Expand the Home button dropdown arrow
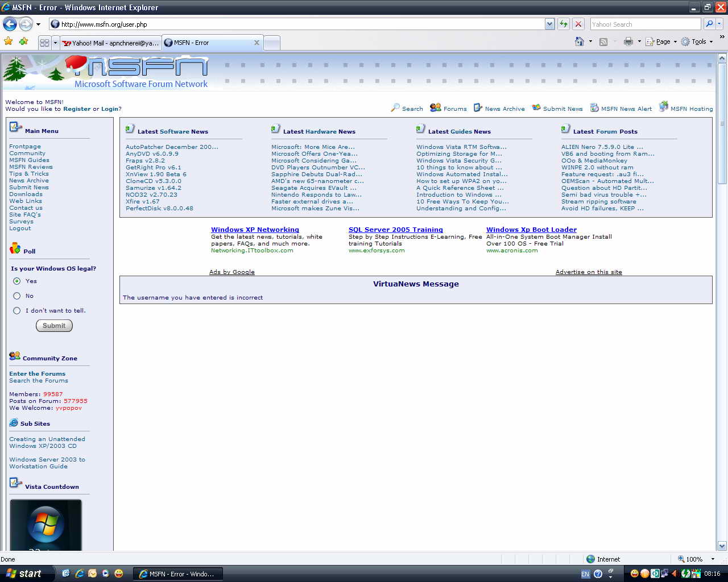 [590, 41]
